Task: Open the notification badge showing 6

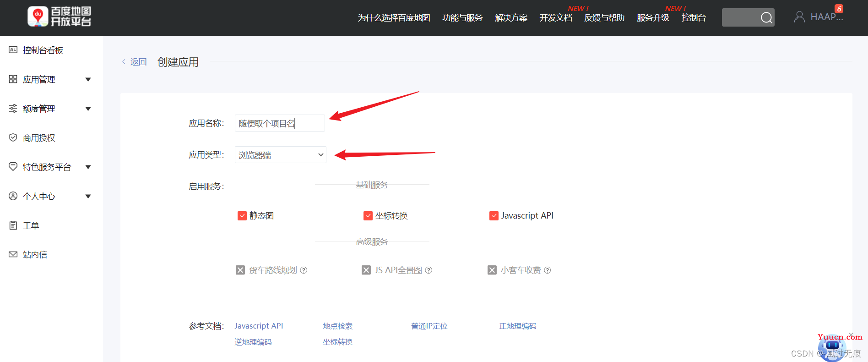Action: [839, 9]
